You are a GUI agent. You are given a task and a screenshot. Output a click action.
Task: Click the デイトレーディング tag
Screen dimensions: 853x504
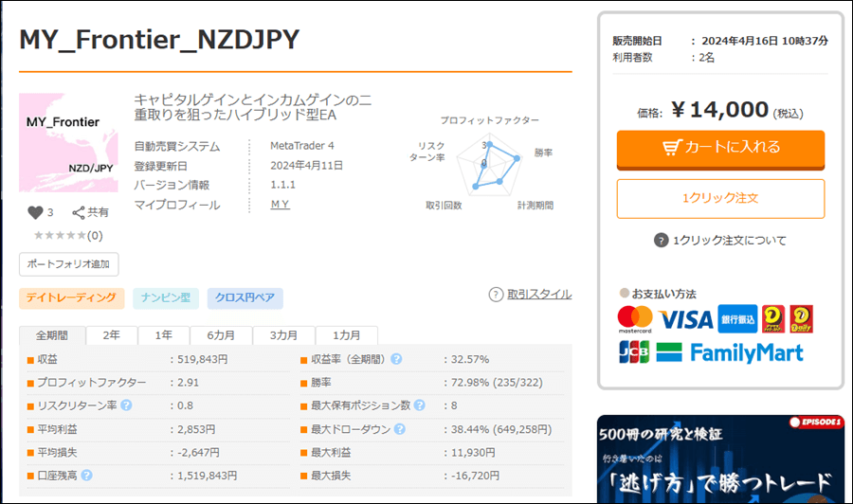click(x=72, y=298)
